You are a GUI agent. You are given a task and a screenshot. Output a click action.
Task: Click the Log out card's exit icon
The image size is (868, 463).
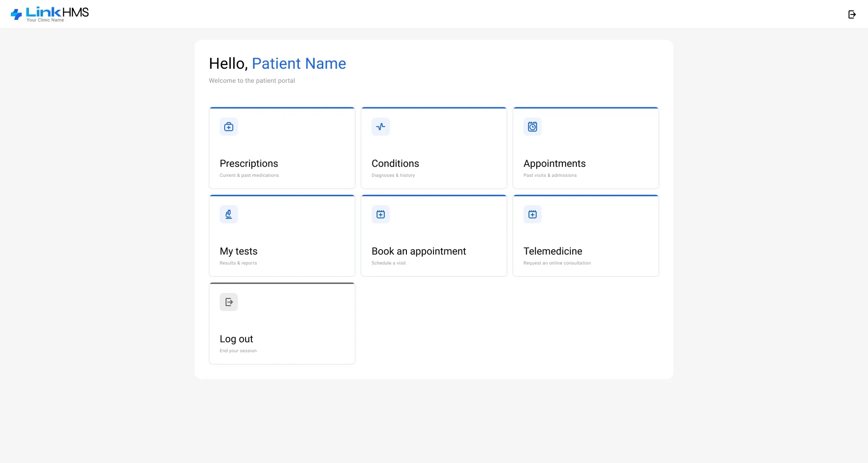pyautogui.click(x=229, y=302)
